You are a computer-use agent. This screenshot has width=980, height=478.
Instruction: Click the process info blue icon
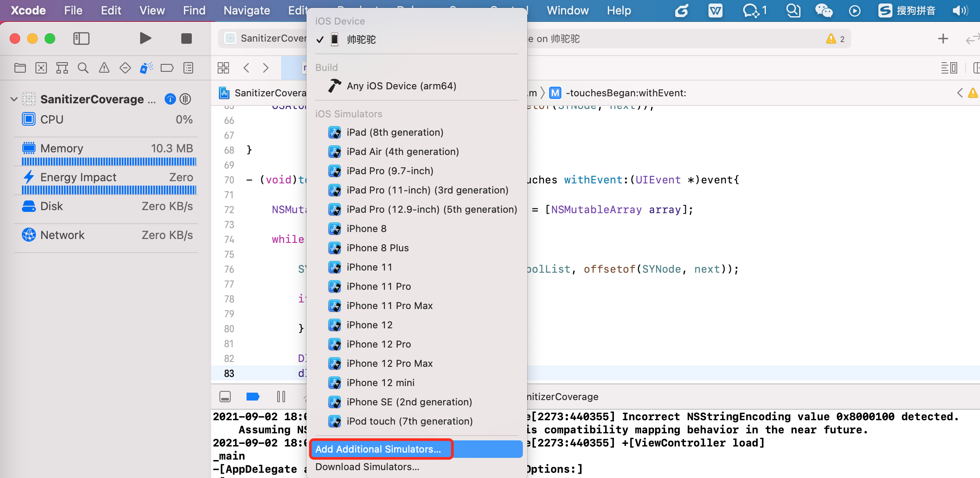click(170, 99)
